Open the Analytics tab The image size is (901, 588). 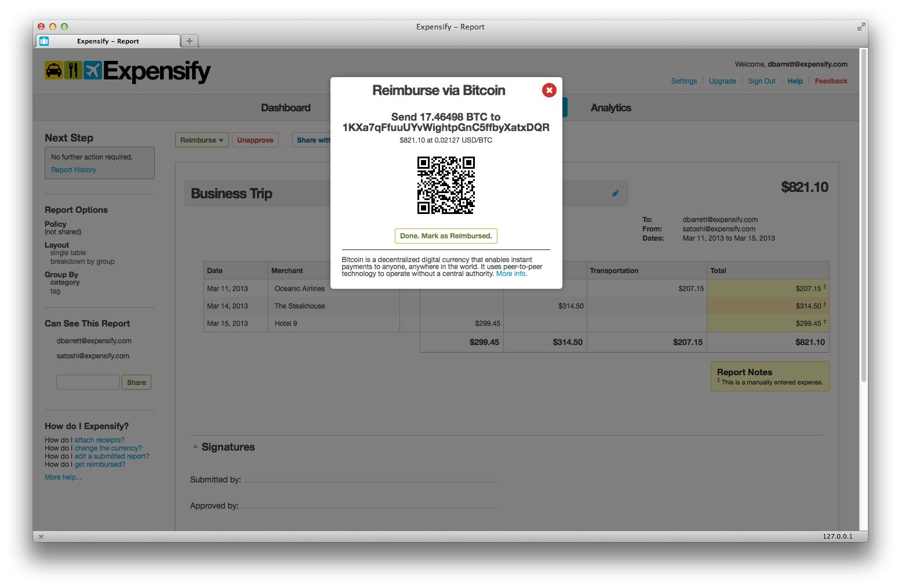click(611, 108)
